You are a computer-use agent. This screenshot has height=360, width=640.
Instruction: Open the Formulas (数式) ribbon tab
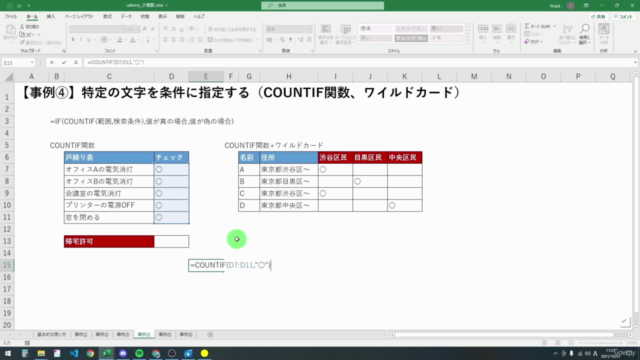click(x=107, y=17)
